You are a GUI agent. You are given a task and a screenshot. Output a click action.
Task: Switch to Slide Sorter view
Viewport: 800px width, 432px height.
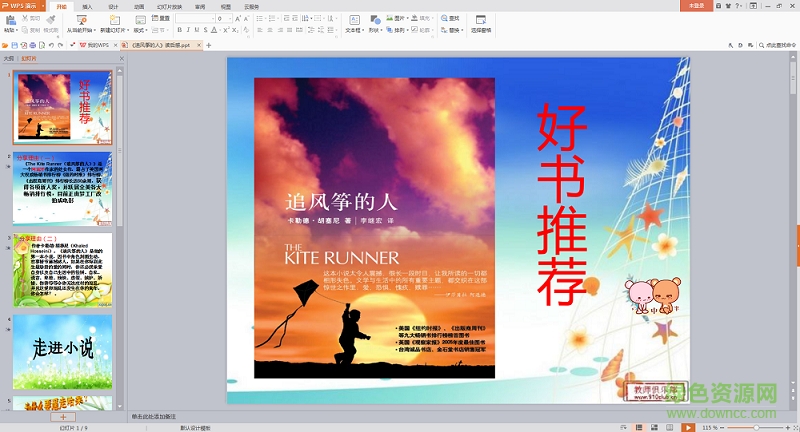[x=654, y=427]
